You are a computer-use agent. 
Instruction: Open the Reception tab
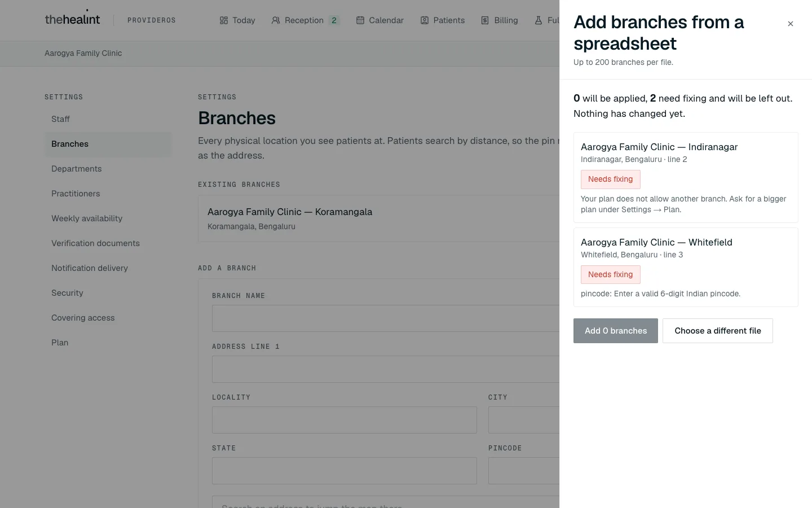pyautogui.click(x=305, y=20)
